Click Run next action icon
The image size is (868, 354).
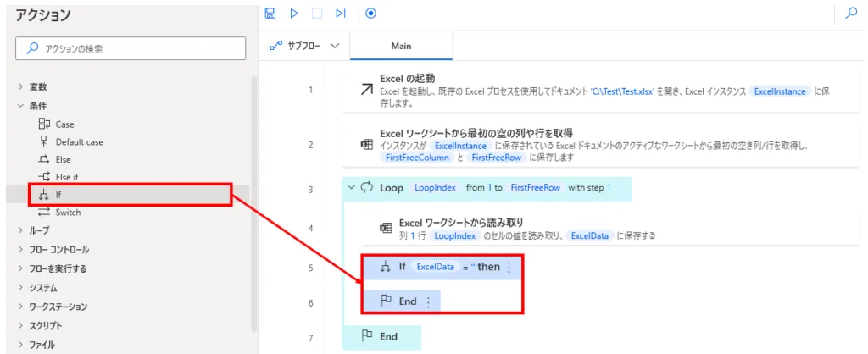pos(340,13)
